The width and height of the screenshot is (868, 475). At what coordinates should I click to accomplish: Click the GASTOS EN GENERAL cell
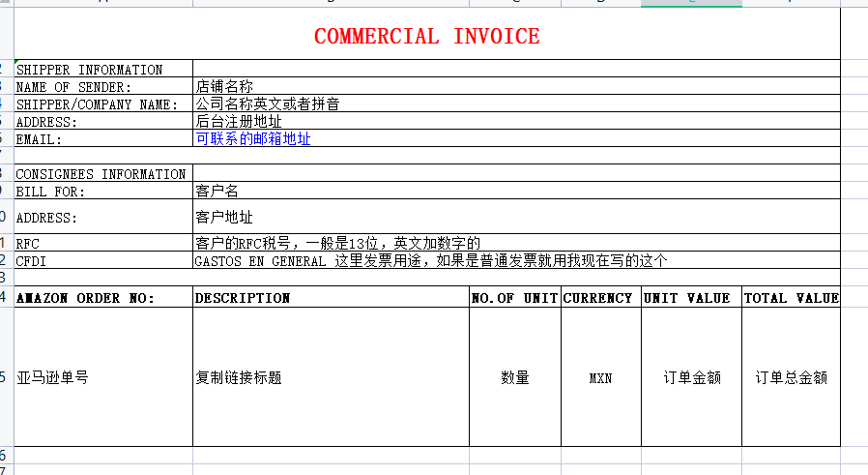point(516,260)
